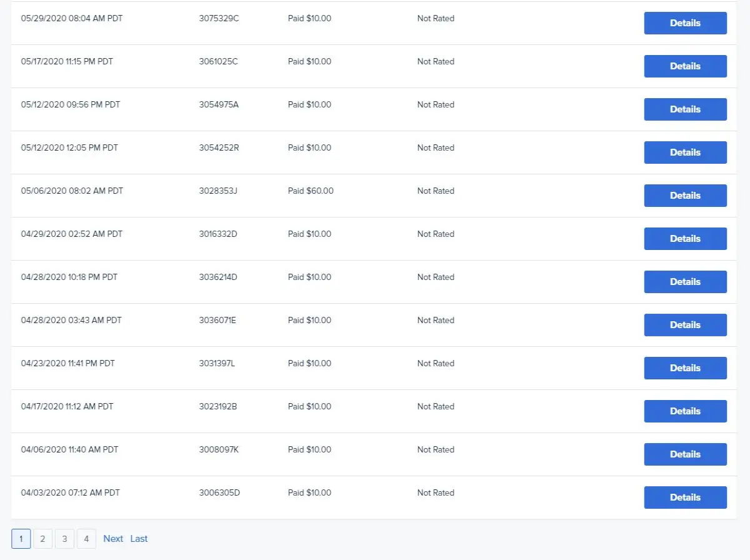Click date 04/28/2020 03:43 AM PDT
This screenshot has height=560, width=750.
click(71, 321)
